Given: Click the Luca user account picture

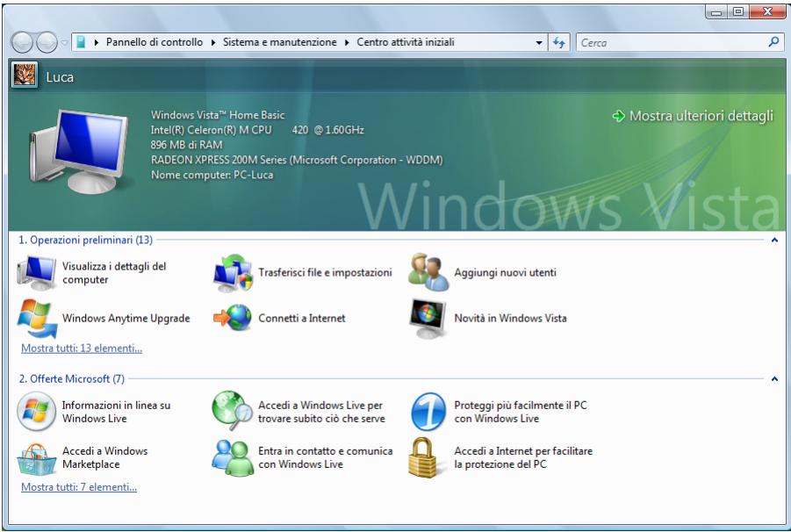Looking at the screenshot, I should pos(25,75).
